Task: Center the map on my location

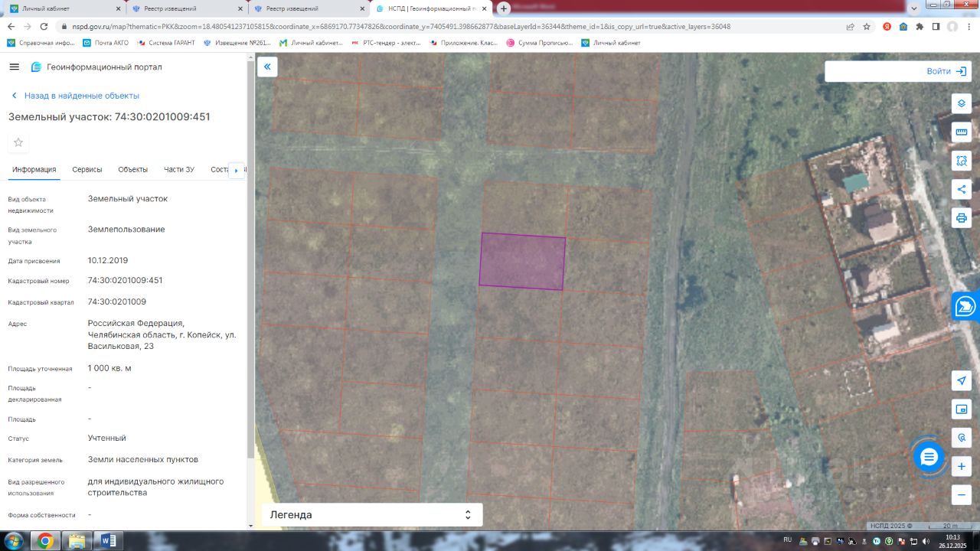Action: 962,380
